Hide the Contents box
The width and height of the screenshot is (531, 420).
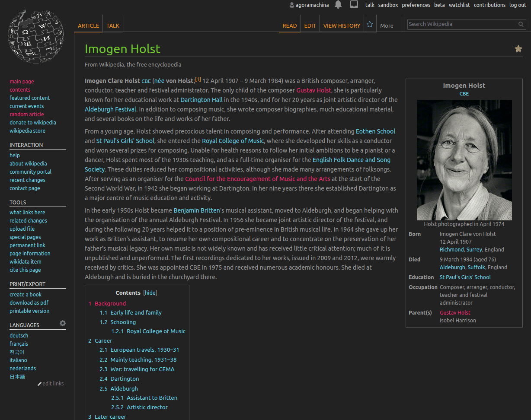pos(150,293)
